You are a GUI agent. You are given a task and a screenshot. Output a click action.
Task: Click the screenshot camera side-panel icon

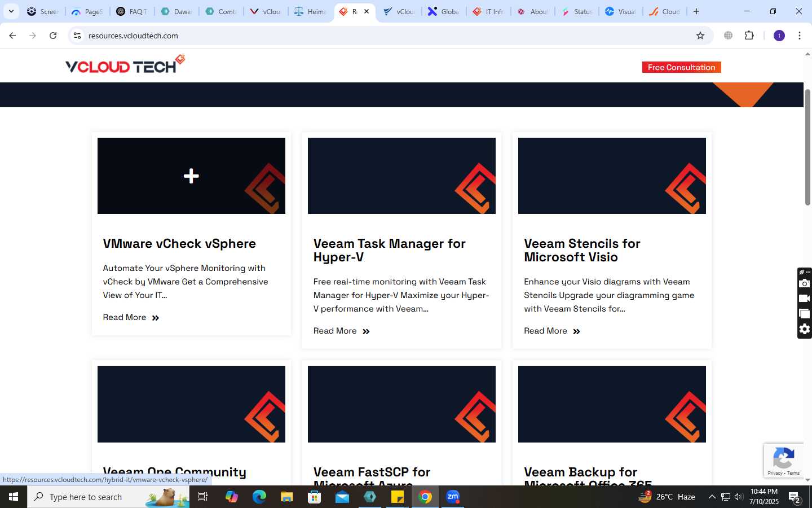805,283
